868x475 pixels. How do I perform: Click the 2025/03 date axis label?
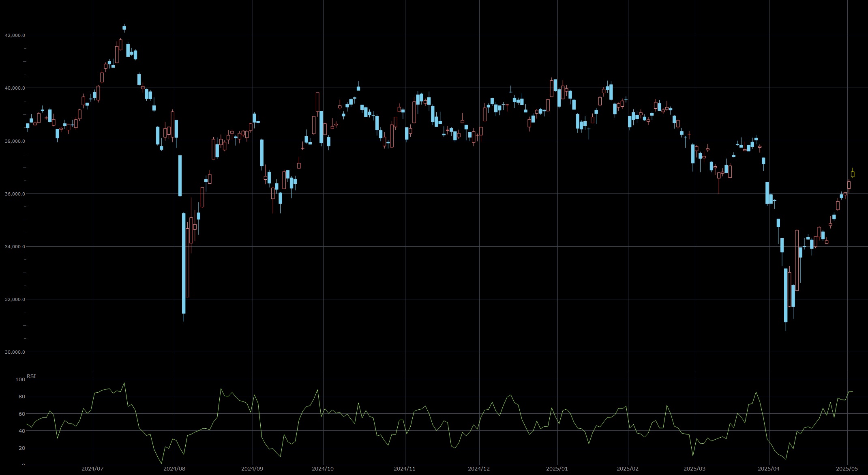click(x=694, y=469)
